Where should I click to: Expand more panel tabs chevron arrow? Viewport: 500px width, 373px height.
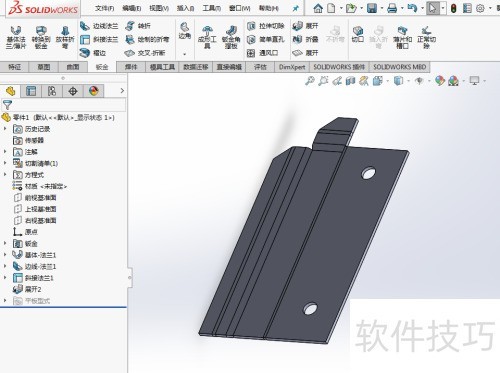coord(122,91)
